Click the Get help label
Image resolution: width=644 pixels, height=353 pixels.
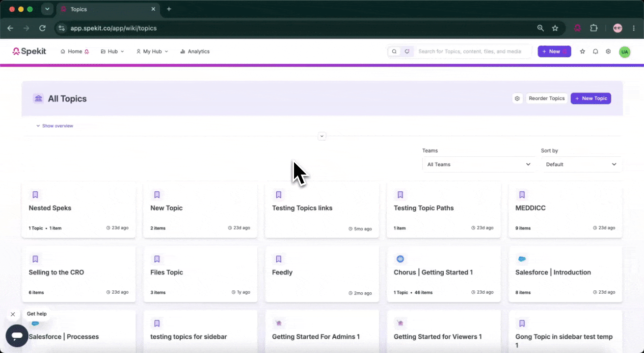37,314
